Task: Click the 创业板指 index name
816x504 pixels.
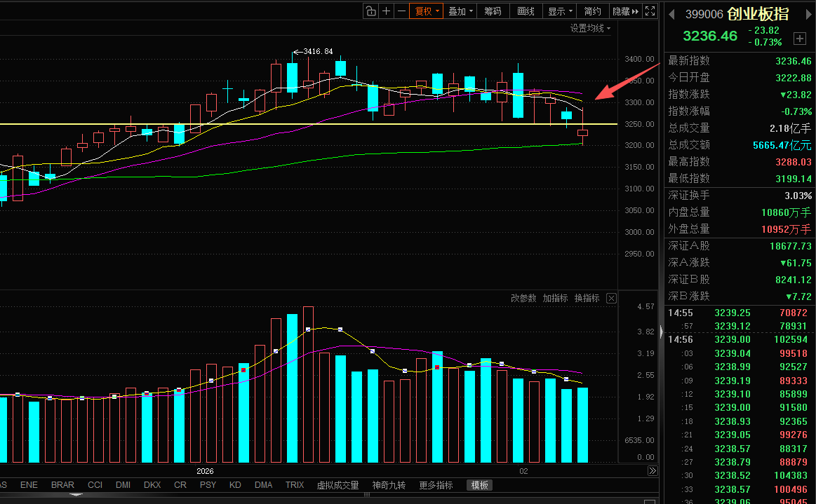Action: (758, 14)
